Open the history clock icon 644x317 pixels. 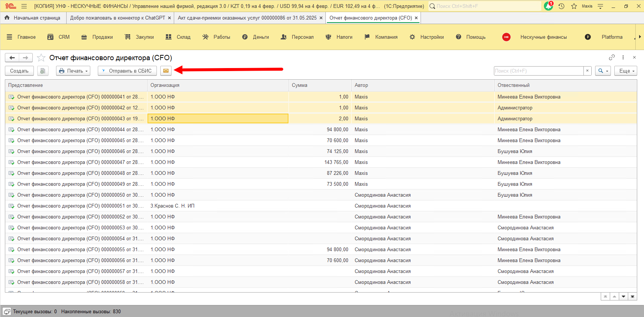561,6
